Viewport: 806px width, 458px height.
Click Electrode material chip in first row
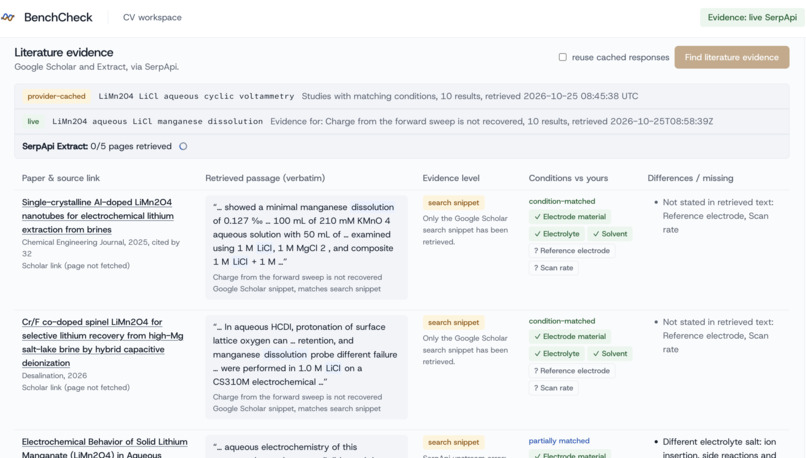click(x=570, y=216)
